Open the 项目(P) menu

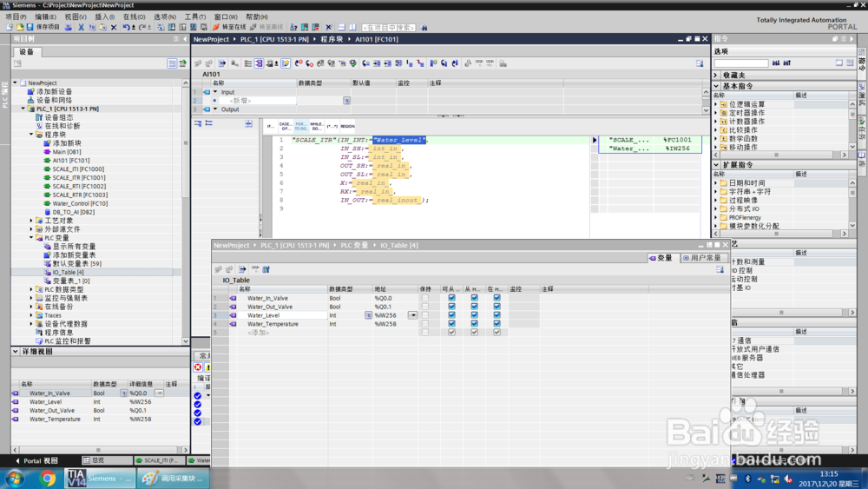point(16,17)
